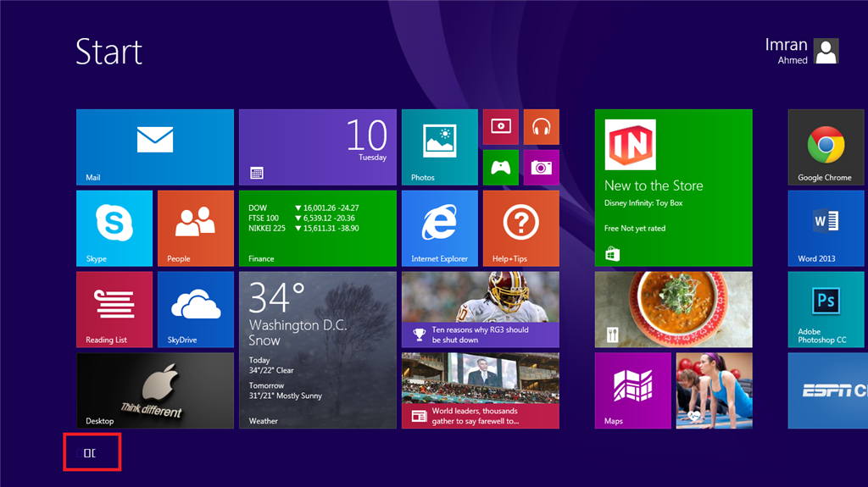Open the Reading List tile
Viewport: 868px width, 487px height.
114,309
